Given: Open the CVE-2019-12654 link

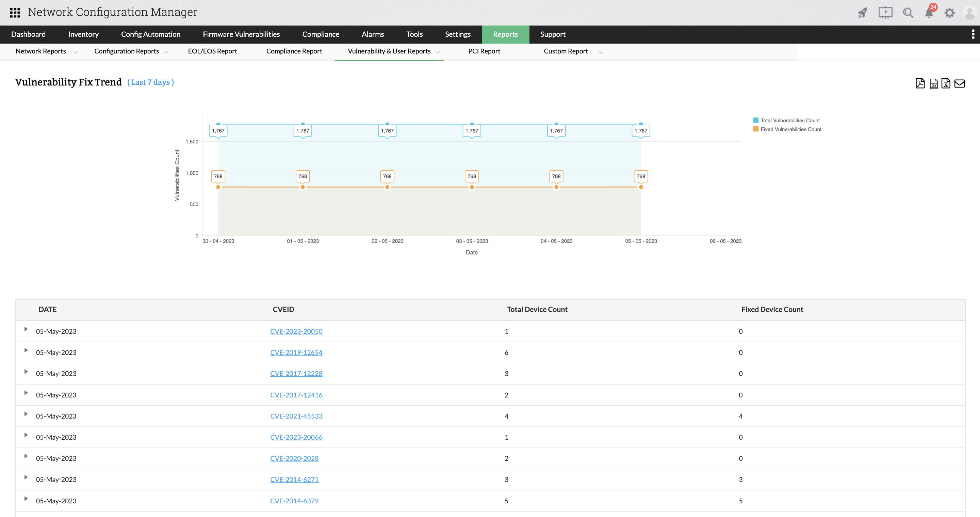Looking at the screenshot, I should click(296, 352).
